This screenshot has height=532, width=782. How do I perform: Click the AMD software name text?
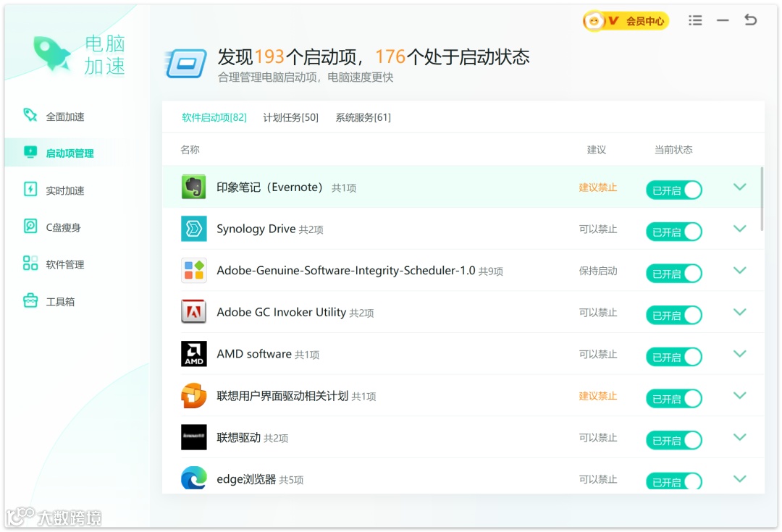tap(254, 354)
